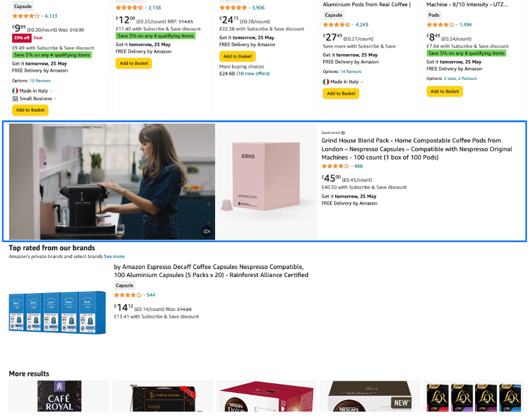Click the red 23% off Deal badge
The image size is (532, 419).
[x=21, y=37]
